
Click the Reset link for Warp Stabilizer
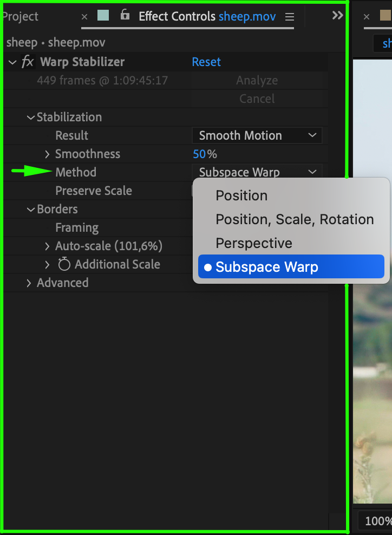206,62
